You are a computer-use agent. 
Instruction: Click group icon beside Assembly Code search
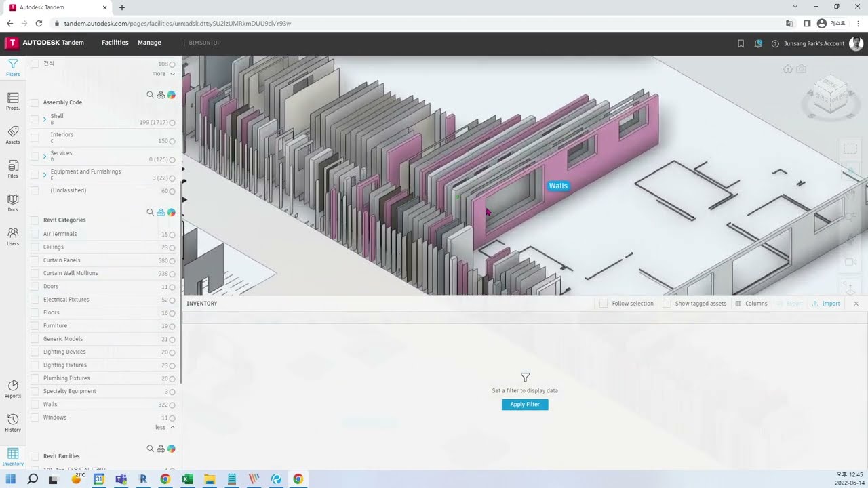(161, 95)
